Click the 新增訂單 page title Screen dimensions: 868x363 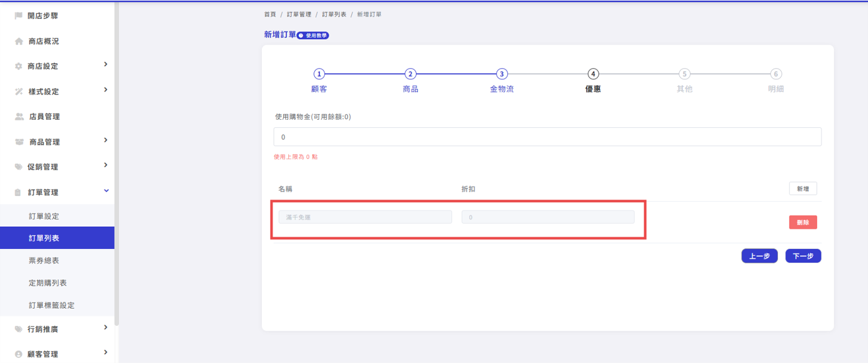tap(280, 35)
